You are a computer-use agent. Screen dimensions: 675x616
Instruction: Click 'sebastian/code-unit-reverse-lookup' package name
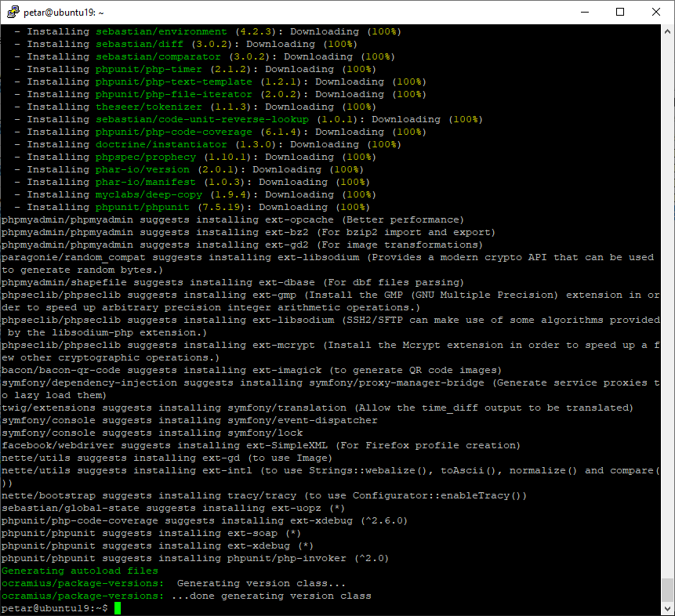(202, 119)
